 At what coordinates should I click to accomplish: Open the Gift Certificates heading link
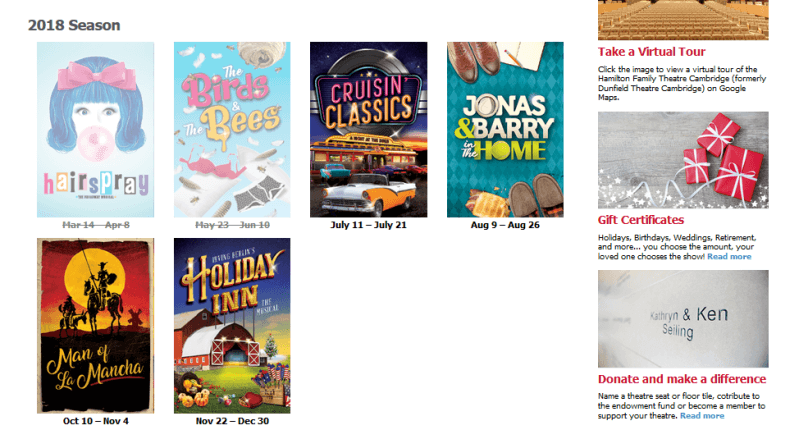click(641, 220)
